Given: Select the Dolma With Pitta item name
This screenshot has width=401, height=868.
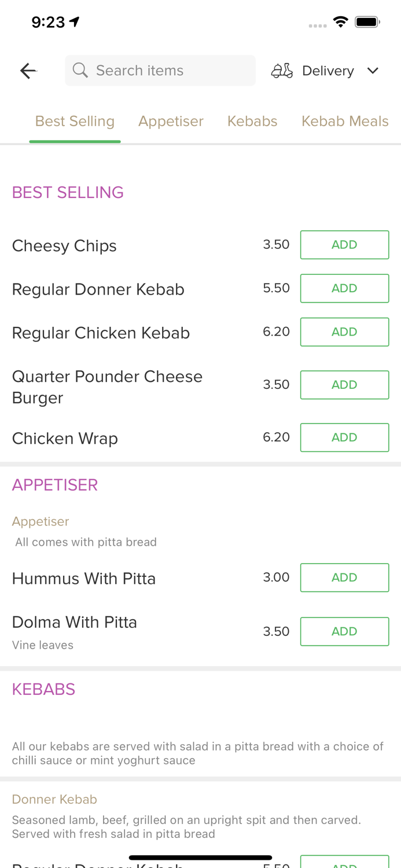Looking at the screenshot, I should (75, 622).
